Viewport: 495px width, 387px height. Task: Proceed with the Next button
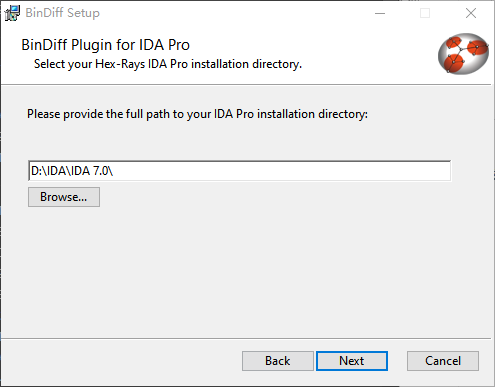point(352,361)
